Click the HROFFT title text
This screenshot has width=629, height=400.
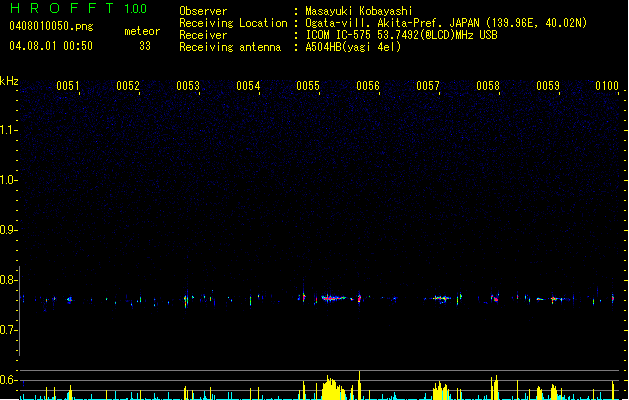(62, 8)
